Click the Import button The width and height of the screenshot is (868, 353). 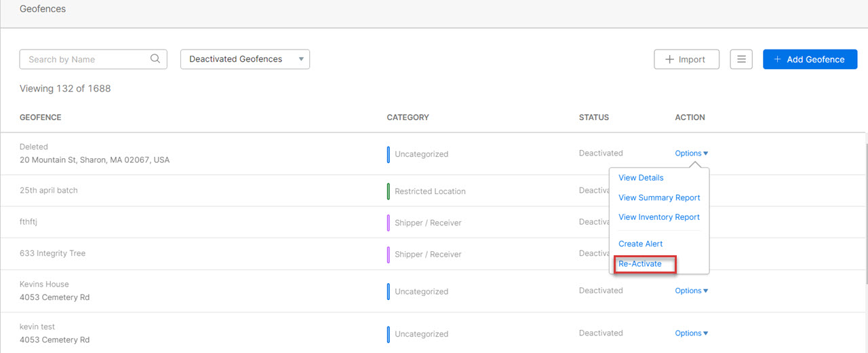[x=686, y=59]
